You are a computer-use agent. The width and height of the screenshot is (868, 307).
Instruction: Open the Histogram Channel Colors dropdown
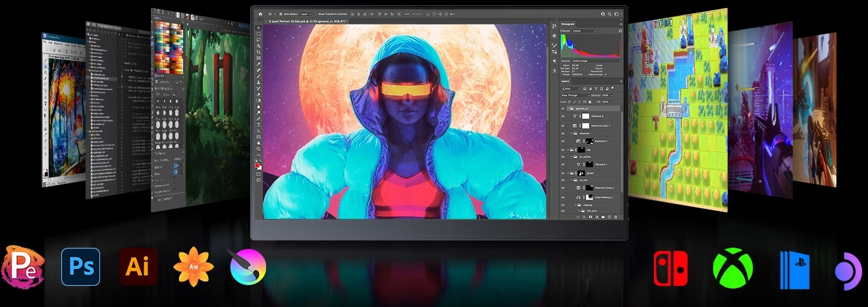(x=584, y=30)
